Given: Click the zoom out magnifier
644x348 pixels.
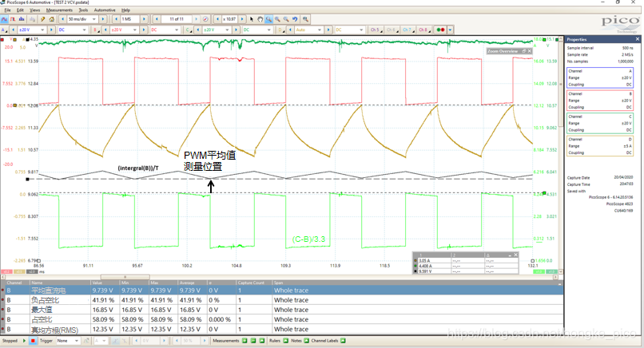Looking at the screenshot, I should [286, 19].
